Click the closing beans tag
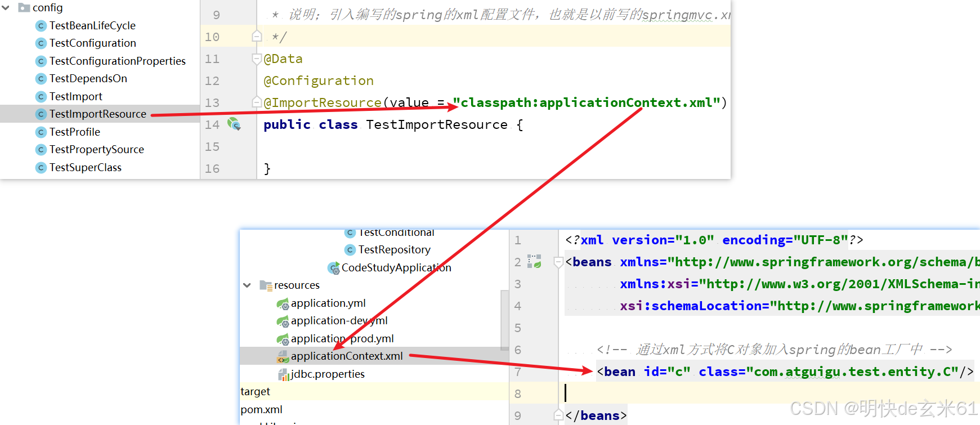The height and width of the screenshot is (425, 980). 596,415
